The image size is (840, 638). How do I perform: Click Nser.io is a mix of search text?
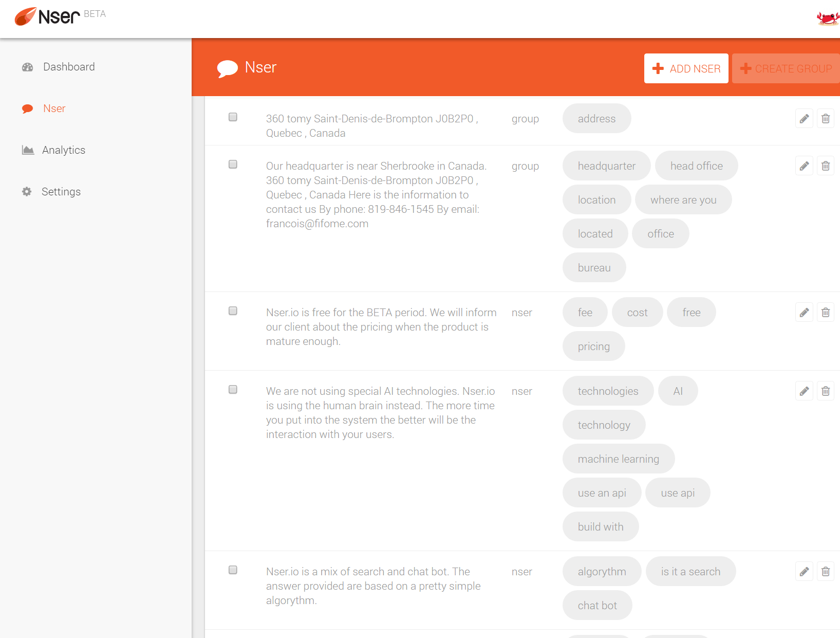coord(374,586)
